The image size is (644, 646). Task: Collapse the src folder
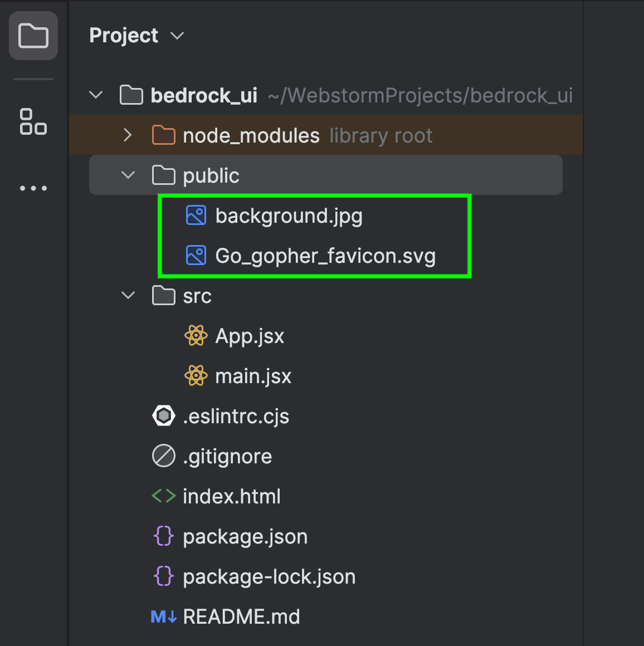[x=128, y=296]
